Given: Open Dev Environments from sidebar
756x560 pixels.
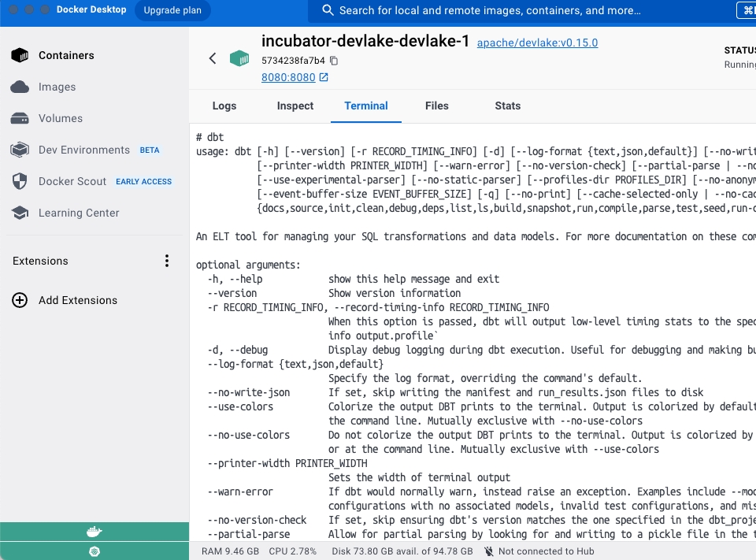Looking at the screenshot, I should point(84,150).
